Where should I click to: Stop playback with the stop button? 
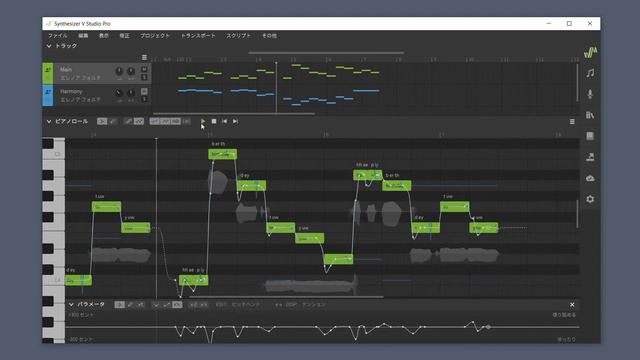(x=214, y=121)
